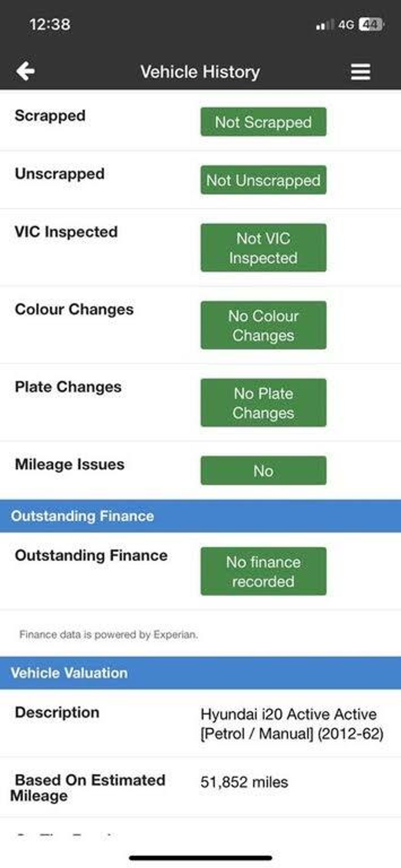Select the No Plate Changes badge
Screen dimensions: 401x868
[x=263, y=403]
